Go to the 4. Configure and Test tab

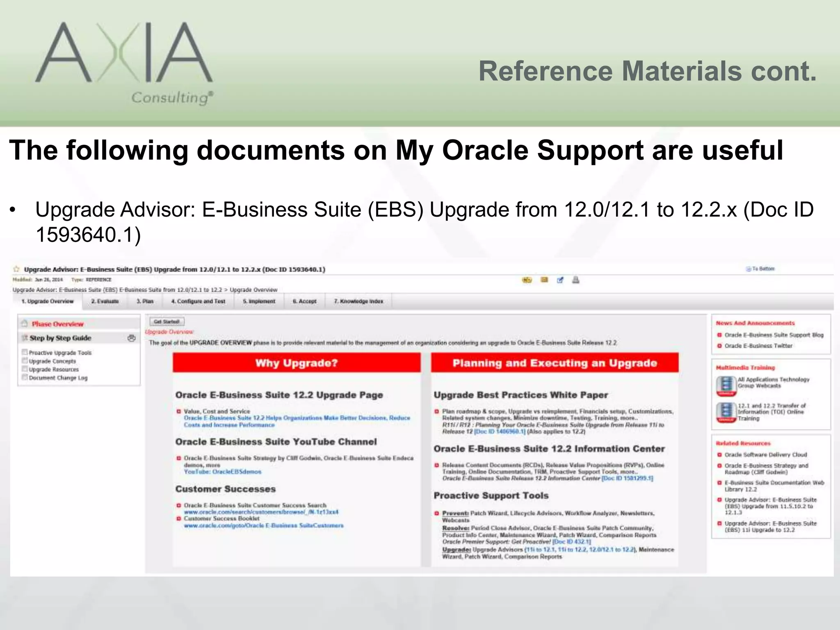(198, 301)
